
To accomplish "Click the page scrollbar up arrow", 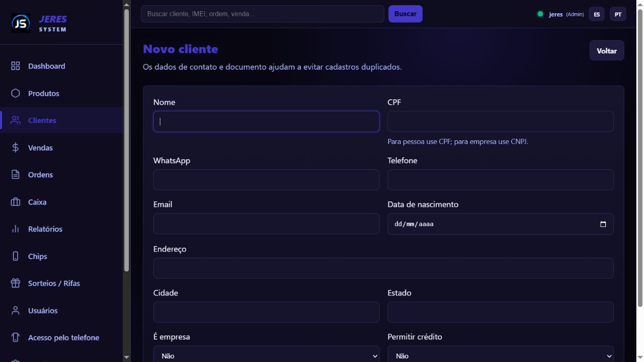I will pyautogui.click(x=640, y=5).
